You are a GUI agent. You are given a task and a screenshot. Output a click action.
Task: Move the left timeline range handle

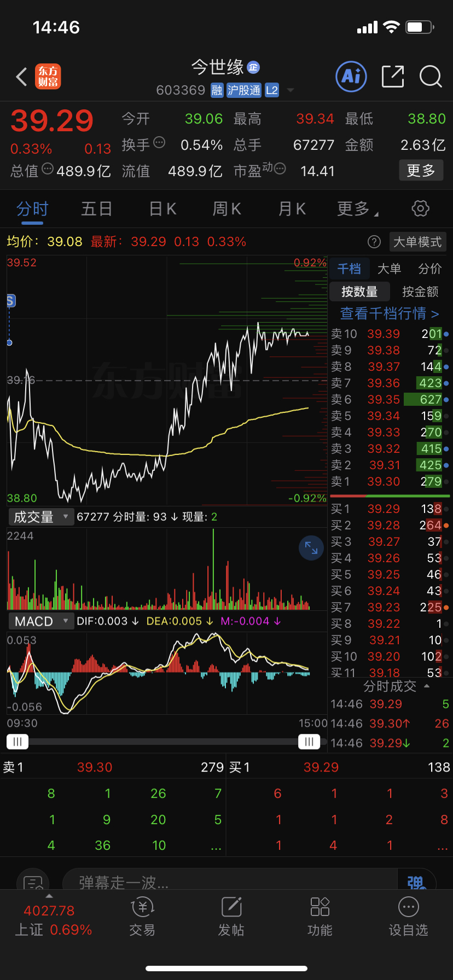pos(17,742)
